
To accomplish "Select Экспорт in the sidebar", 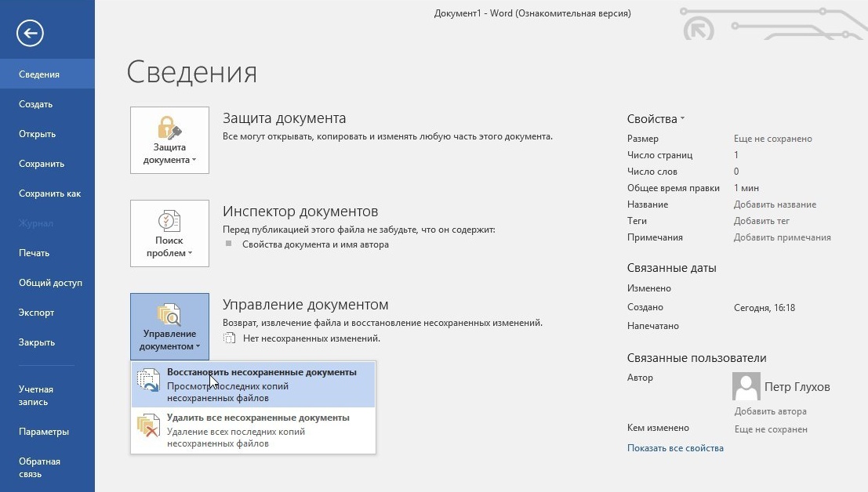I will (x=48, y=313).
